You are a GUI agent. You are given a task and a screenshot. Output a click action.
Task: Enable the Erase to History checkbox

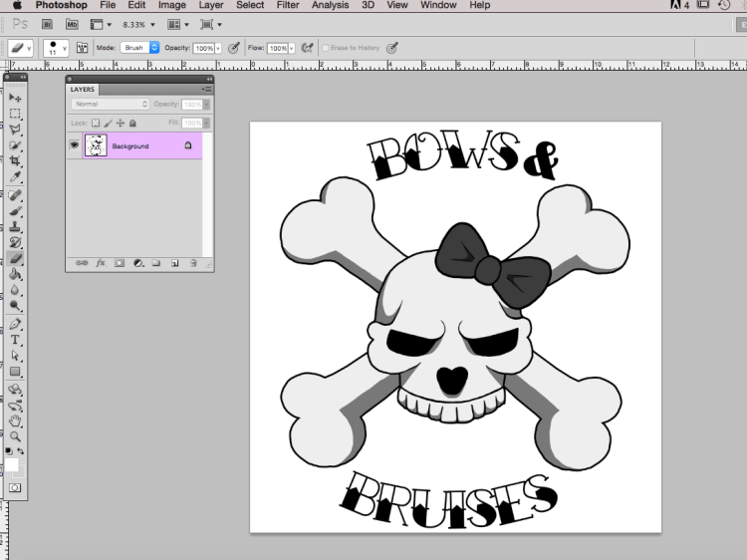pos(325,48)
